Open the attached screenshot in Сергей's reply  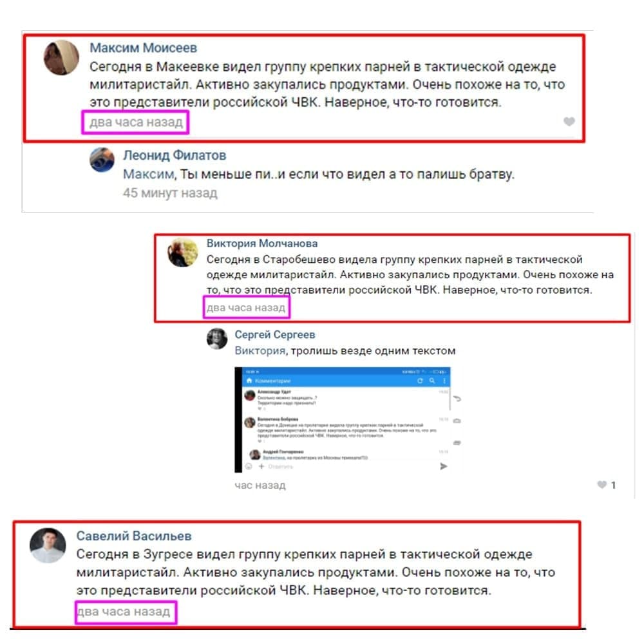click(348, 419)
